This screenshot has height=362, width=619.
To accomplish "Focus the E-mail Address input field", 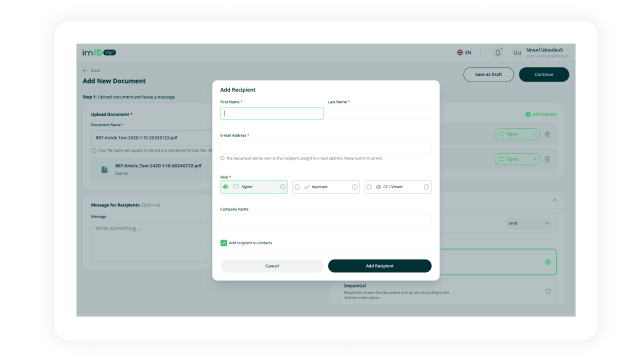I will point(326,147).
